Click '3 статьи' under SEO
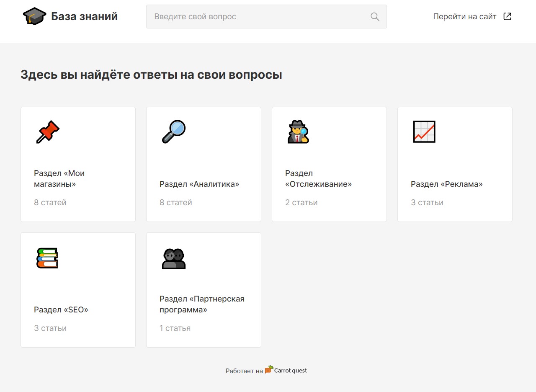Screen dimensions: 536x392 click(x=50, y=328)
